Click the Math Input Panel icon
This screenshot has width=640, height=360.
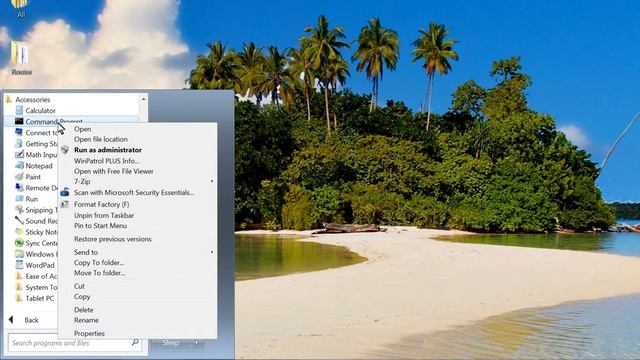point(19,154)
